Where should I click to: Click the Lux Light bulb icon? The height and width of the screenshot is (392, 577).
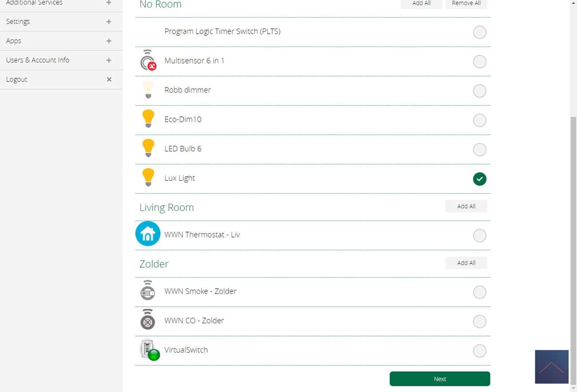point(148,178)
